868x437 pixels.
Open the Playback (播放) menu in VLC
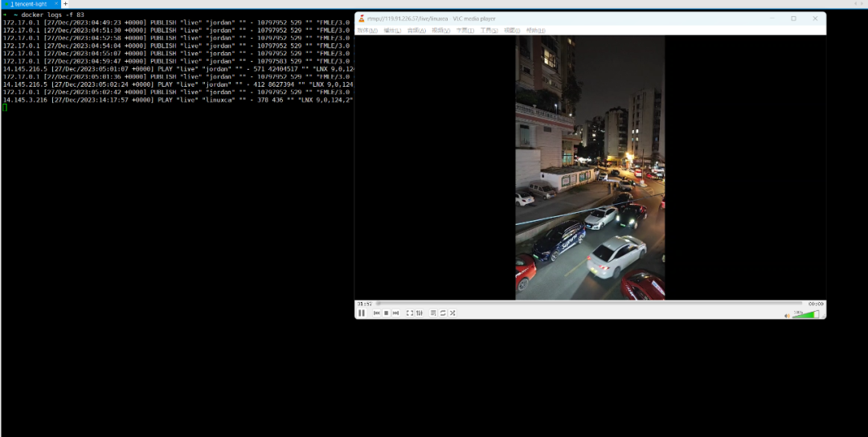tap(392, 31)
